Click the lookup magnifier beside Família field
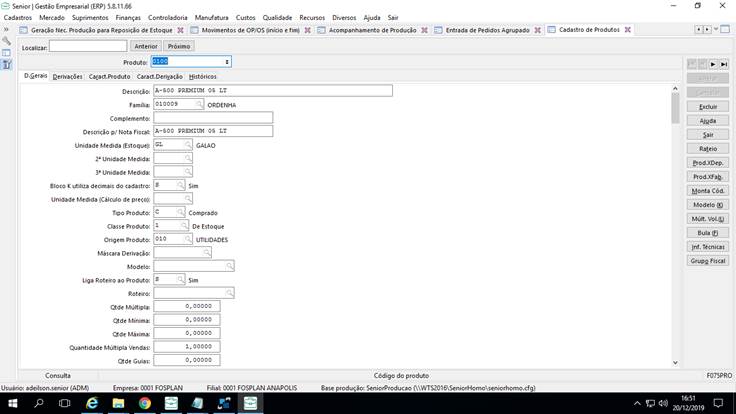Screen dimensions: 736x414 [200, 104]
